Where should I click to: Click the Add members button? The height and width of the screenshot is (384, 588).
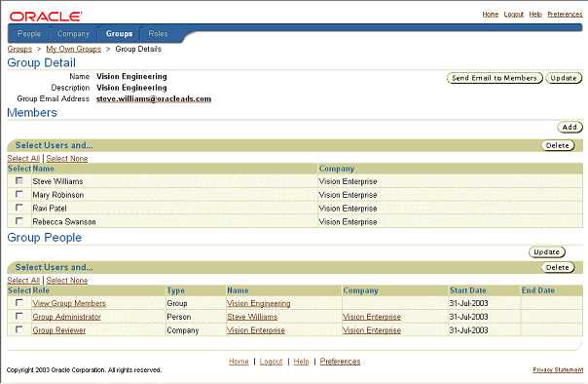[570, 128]
